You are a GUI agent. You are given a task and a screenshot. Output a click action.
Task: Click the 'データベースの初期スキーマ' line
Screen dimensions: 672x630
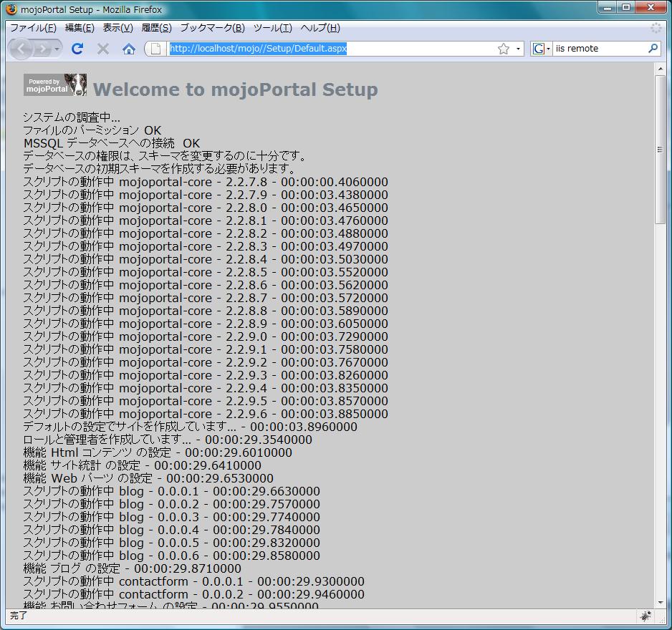tap(160, 169)
